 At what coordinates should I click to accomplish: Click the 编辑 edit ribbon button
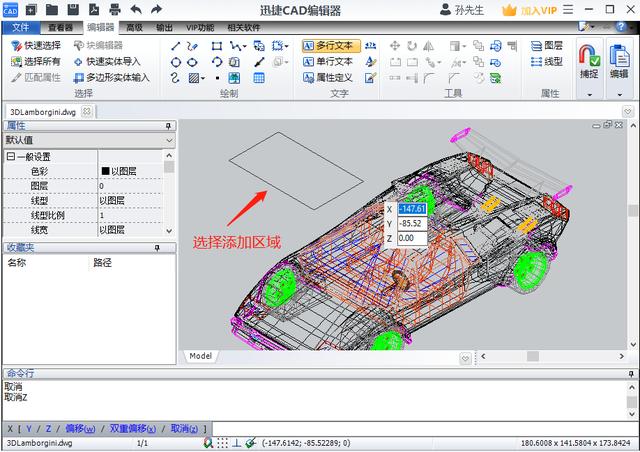click(620, 62)
